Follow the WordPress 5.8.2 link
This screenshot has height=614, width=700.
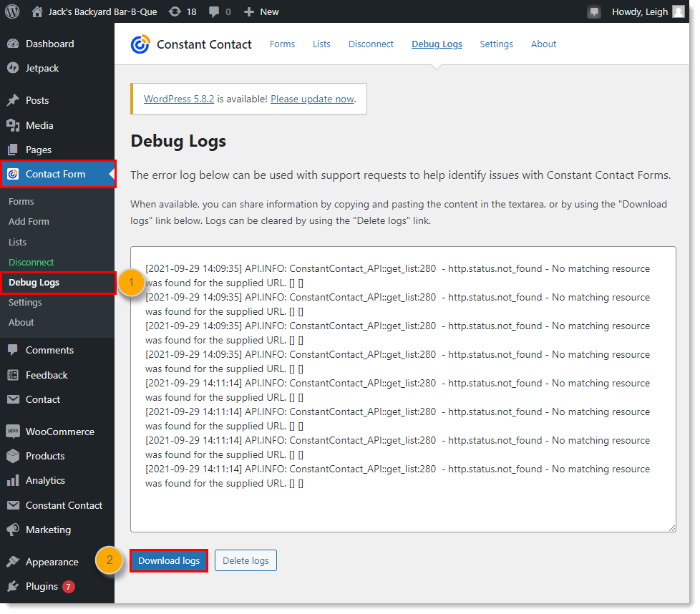[179, 99]
